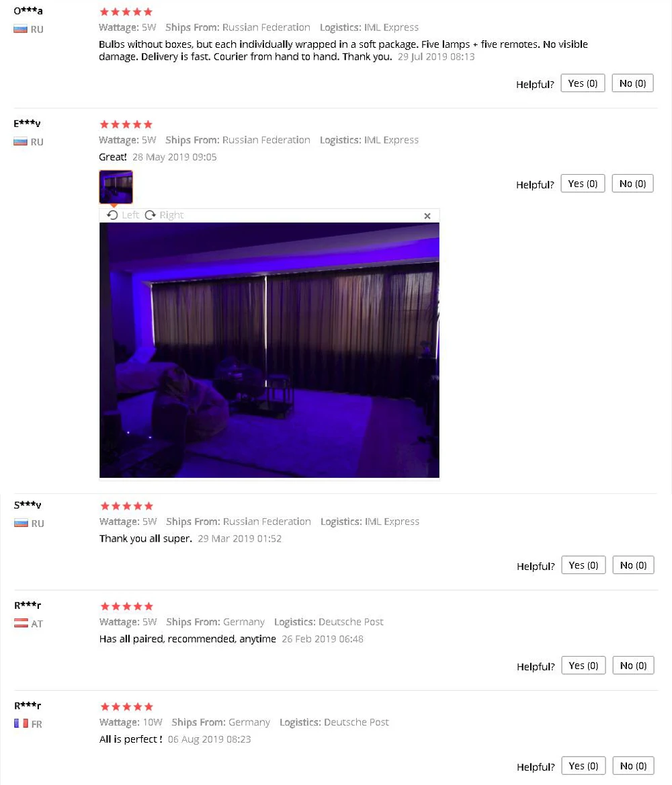Click the star rating on O***a's review
Screen dimensions: 672x785
click(x=126, y=11)
